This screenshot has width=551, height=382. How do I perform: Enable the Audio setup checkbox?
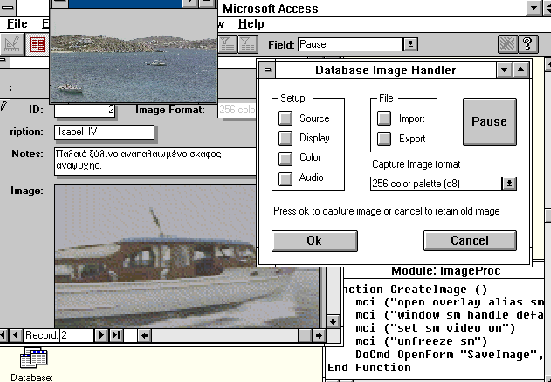click(x=285, y=179)
